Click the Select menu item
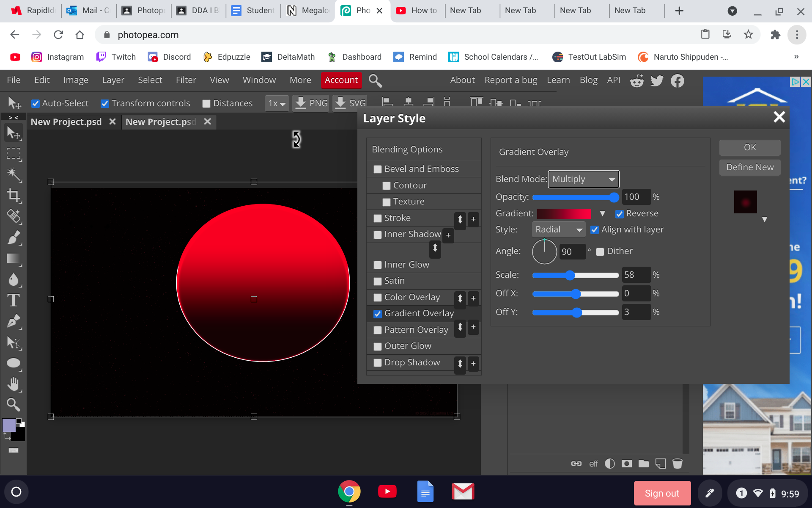The width and height of the screenshot is (812, 508). (x=150, y=80)
